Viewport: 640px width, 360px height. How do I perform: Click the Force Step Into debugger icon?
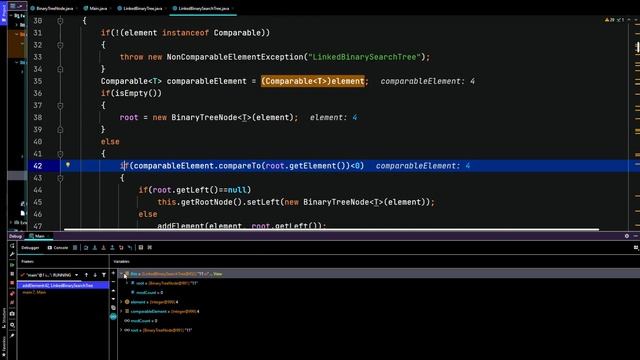click(103, 247)
